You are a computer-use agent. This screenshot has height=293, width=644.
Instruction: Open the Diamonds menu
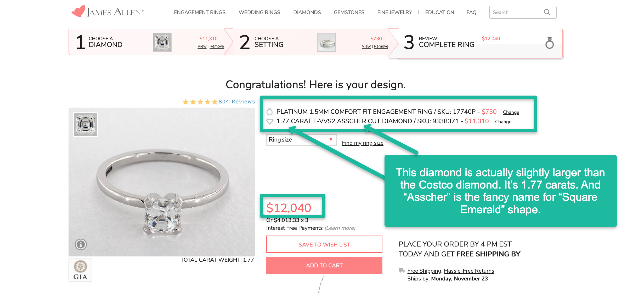coord(307,12)
